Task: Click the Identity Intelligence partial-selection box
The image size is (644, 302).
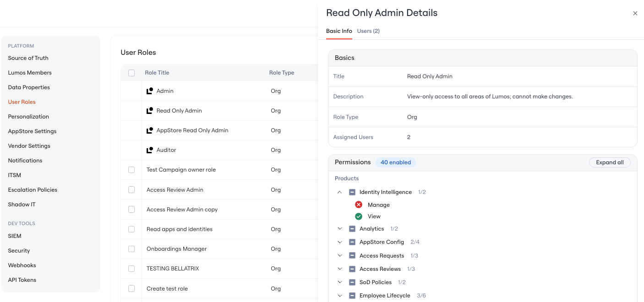Action: [352, 192]
